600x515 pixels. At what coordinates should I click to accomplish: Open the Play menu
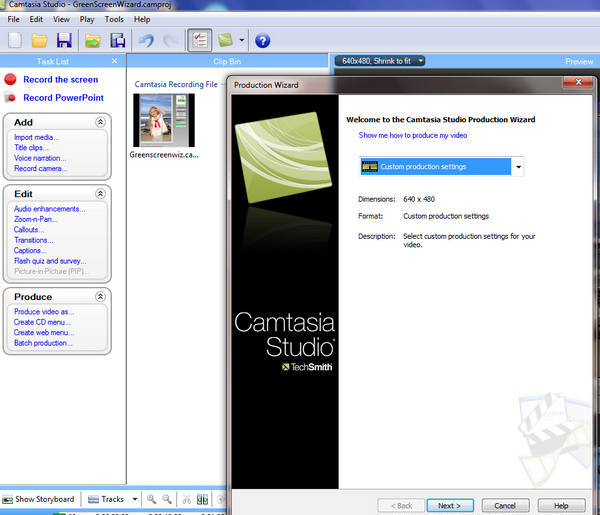click(87, 19)
